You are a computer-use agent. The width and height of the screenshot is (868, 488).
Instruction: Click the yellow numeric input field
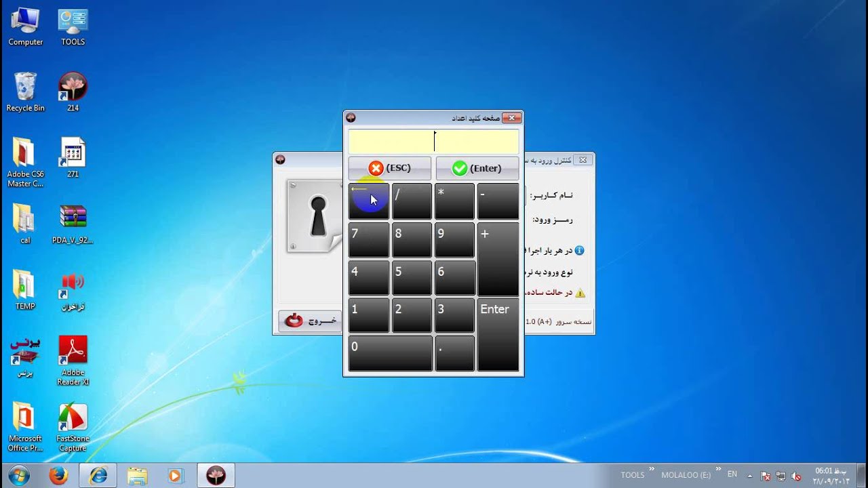433,142
